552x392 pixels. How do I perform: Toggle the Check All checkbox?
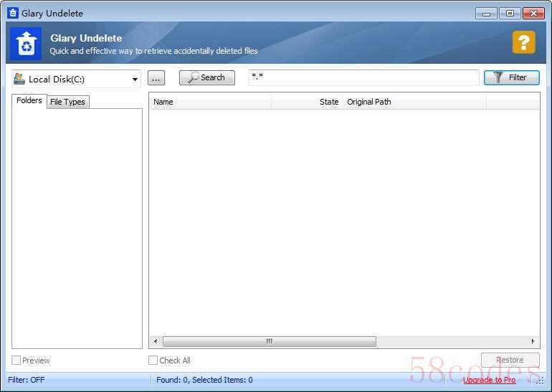coord(153,360)
